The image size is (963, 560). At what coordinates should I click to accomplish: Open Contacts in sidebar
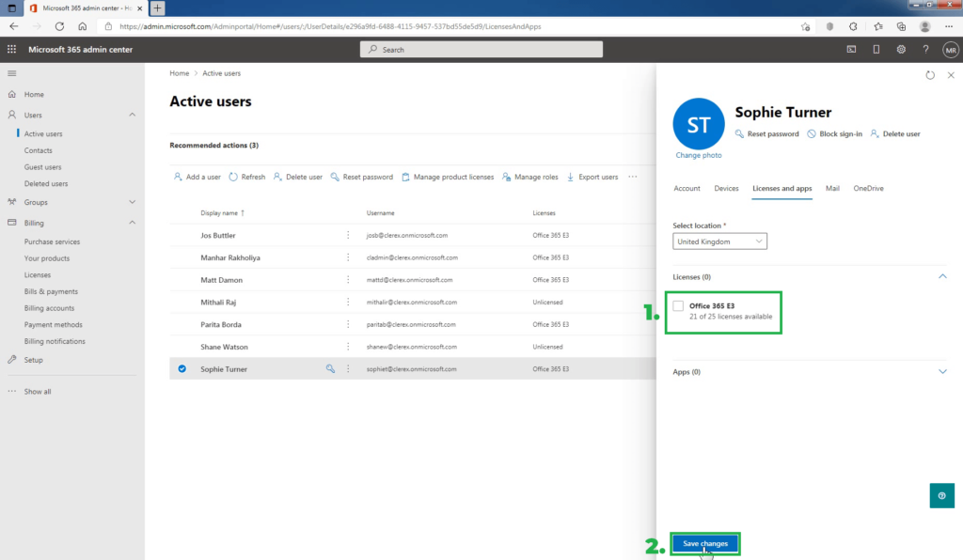38,150
